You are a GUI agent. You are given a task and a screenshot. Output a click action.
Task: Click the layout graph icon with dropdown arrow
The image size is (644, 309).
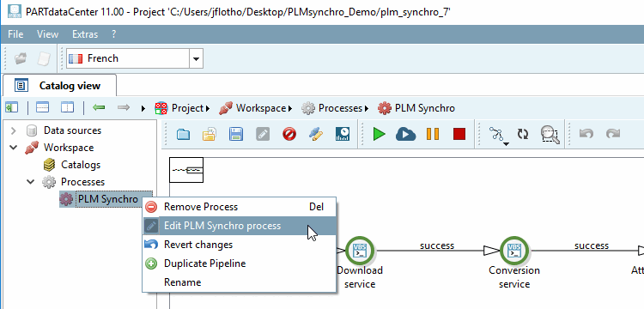click(x=498, y=135)
